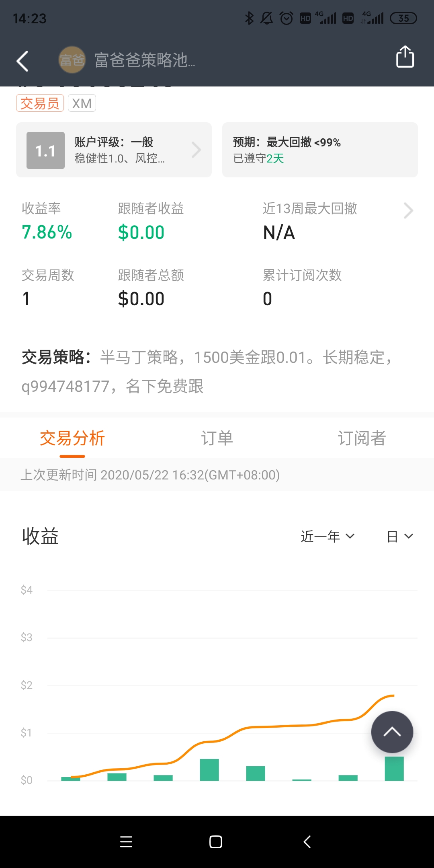Open the 近一年 time range dropdown
434x868 pixels.
coord(328,536)
